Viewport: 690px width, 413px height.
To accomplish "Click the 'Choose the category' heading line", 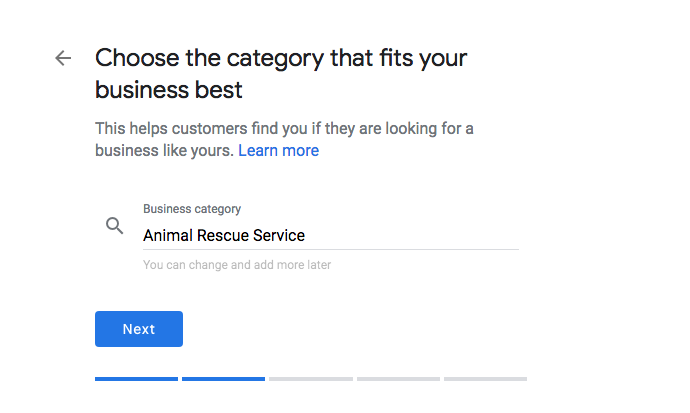I will point(281,57).
